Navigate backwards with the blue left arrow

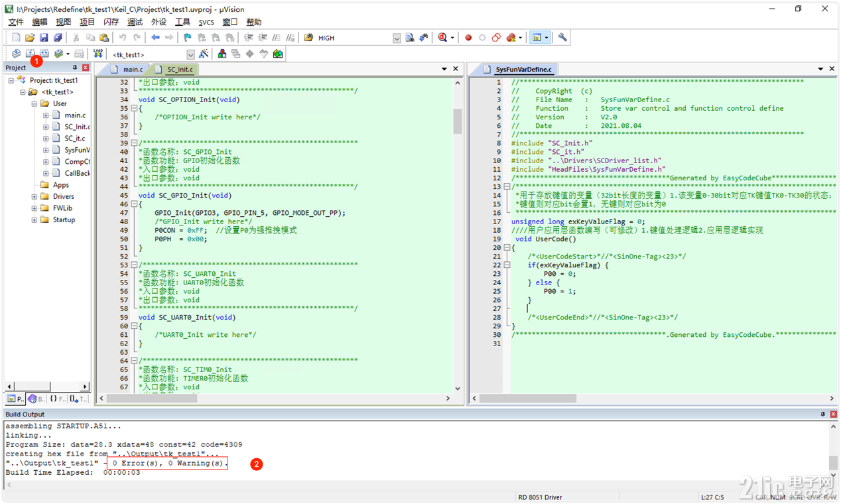point(155,38)
